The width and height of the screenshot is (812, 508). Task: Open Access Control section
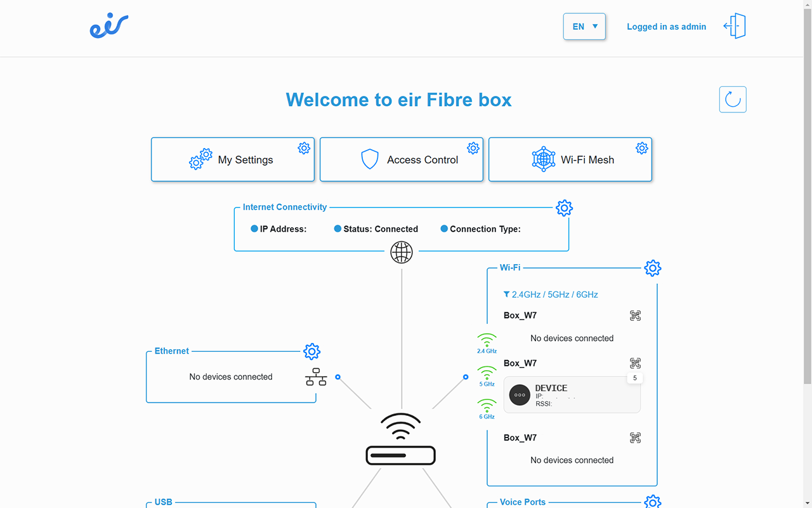tap(402, 160)
